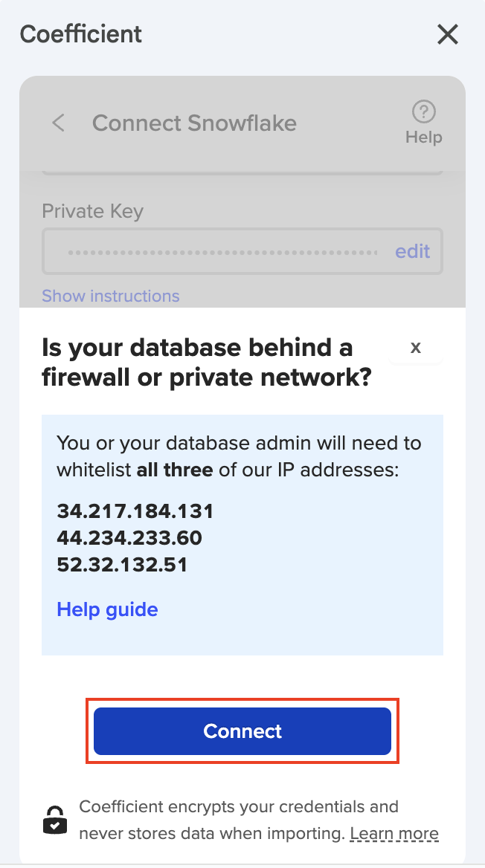Click the firewall or private network heading

[x=206, y=363]
